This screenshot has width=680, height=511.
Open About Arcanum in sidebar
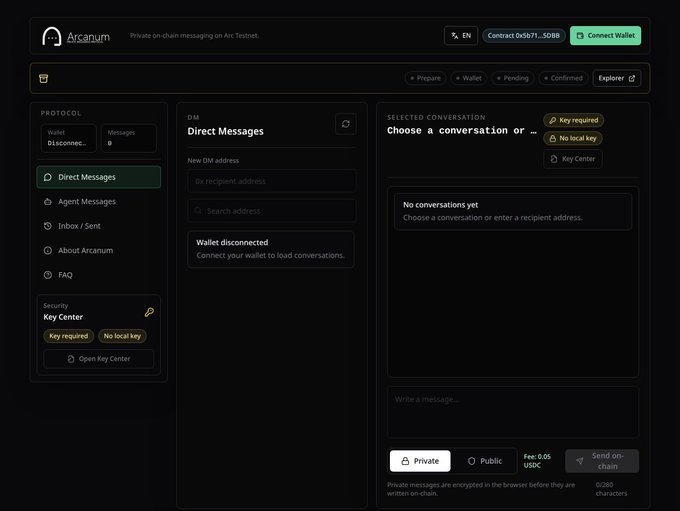pos(98,250)
